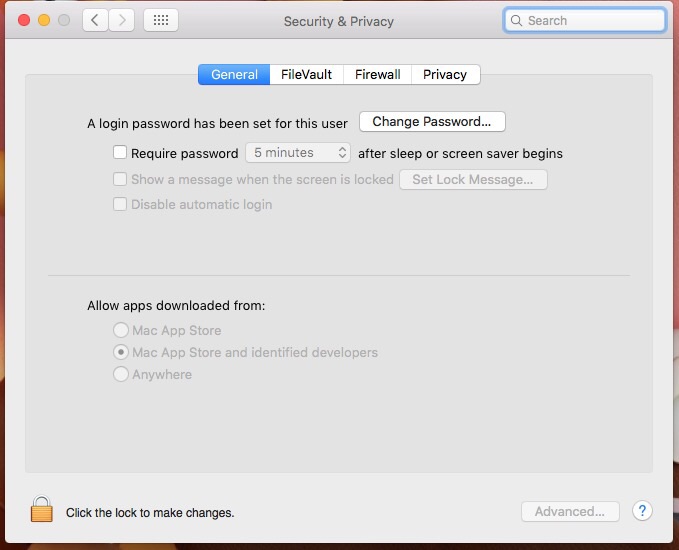Click the Change Password... button
The width and height of the screenshot is (679, 550).
[x=432, y=122]
